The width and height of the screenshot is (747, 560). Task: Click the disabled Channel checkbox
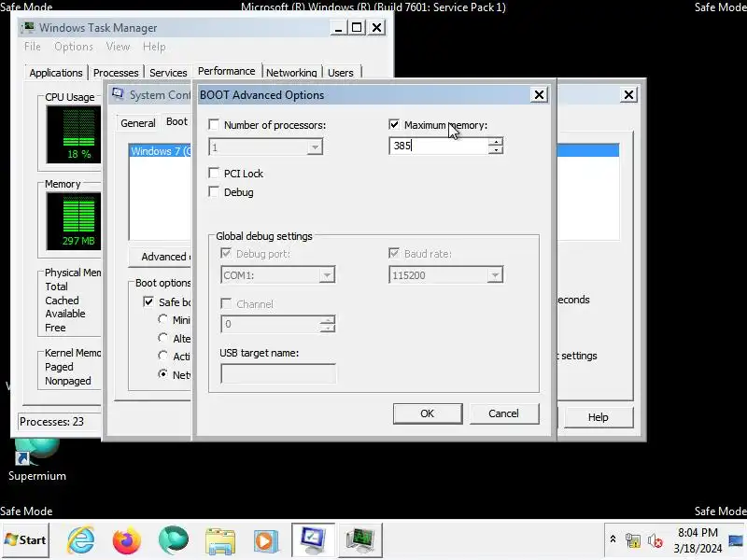(226, 304)
